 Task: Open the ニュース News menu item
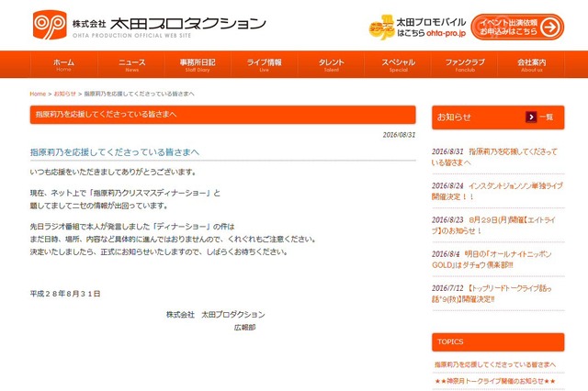click(131, 64)
